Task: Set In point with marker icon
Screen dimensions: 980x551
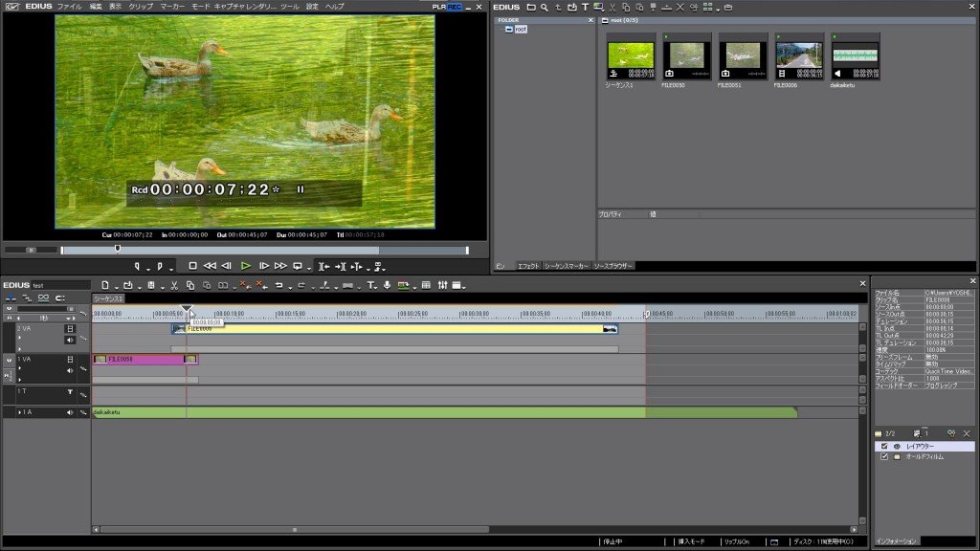Action: (x=138, y=266)
